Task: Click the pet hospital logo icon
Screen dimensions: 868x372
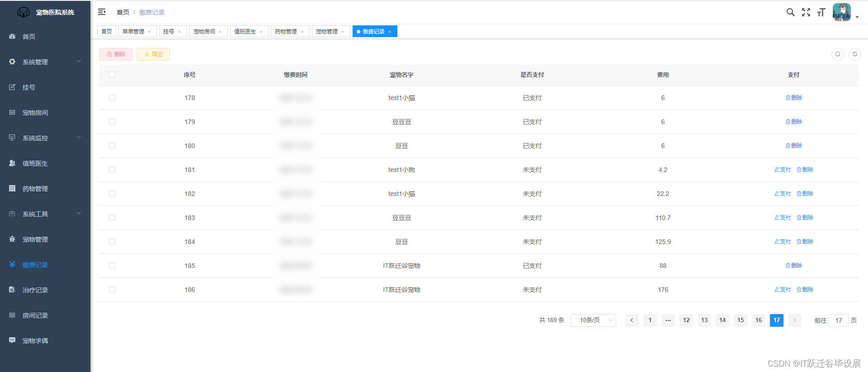Action: [x=24, y=12]
